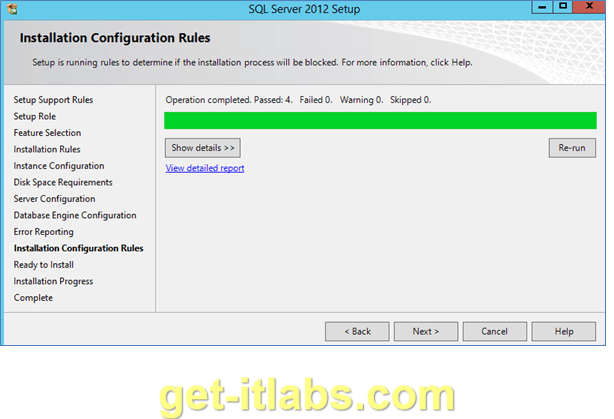Maximize the SQL Server 2012 Setup window
The height and width of the screenshot is (419, 614).
(x=563, y=7)
